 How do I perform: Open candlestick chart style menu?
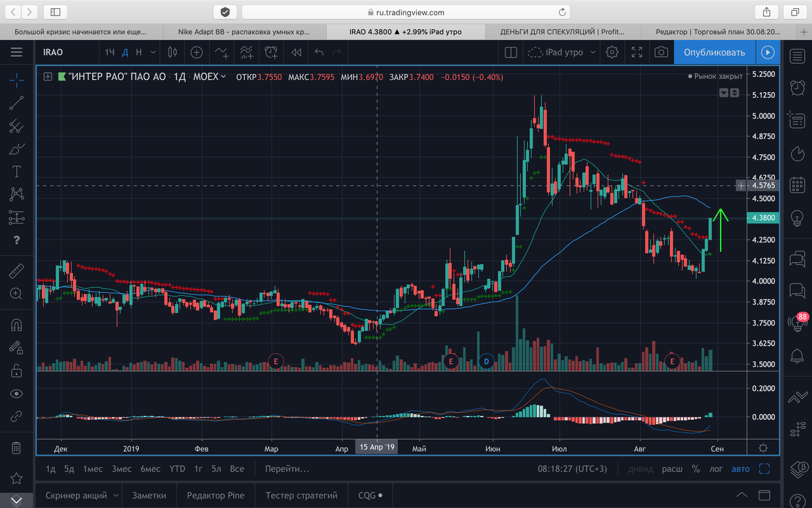coord(172,52)
